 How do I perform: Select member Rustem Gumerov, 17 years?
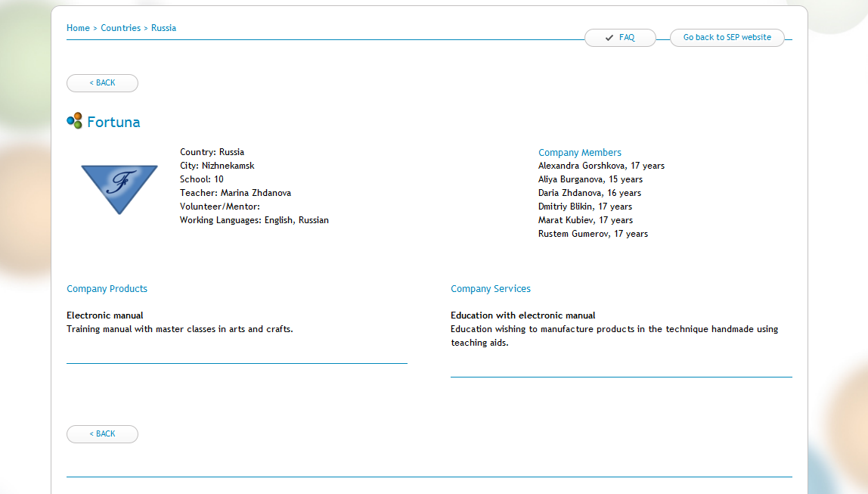(x=593, y=235)
